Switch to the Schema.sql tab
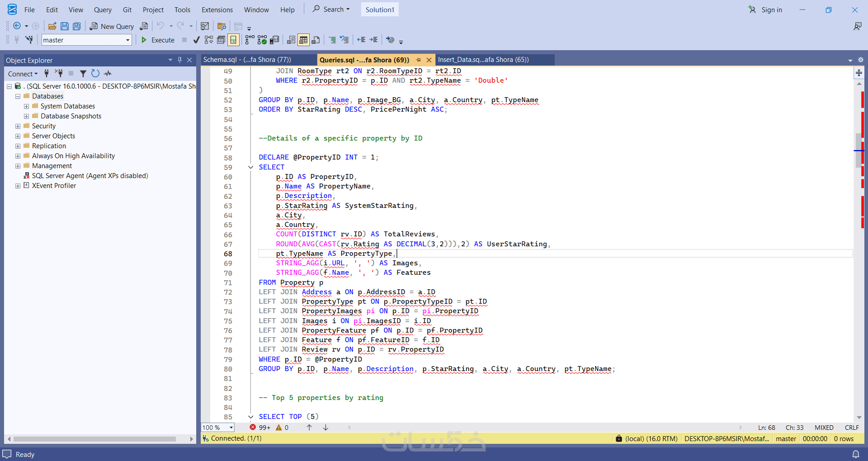The width and height of the screenshot is (868, 461). pos(247,60)
